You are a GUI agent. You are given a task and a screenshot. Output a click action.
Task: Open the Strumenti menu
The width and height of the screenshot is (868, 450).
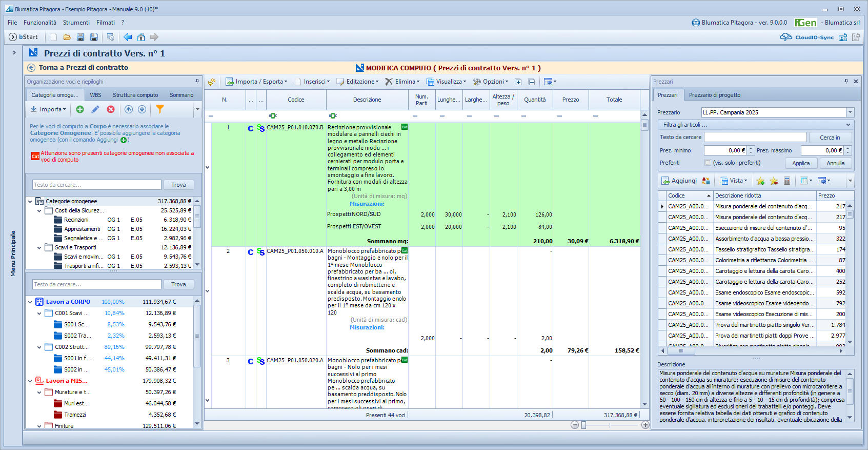(x=76, y=23)
